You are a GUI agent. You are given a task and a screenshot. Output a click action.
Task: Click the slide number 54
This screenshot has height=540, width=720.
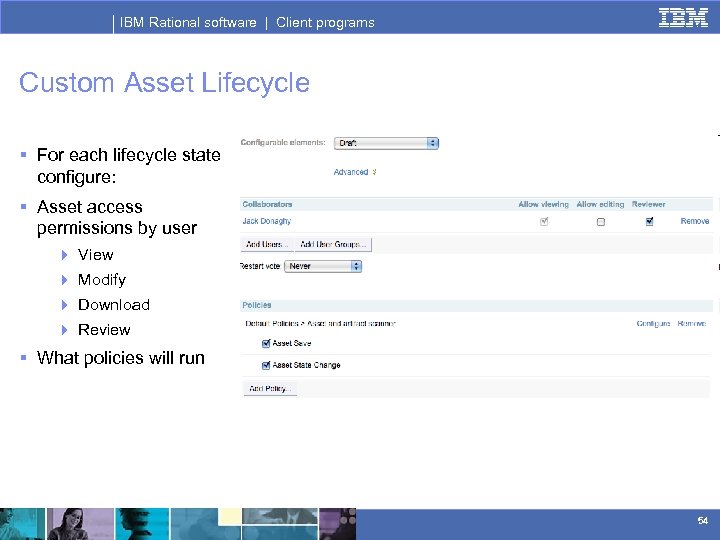(x=703, y=520)
